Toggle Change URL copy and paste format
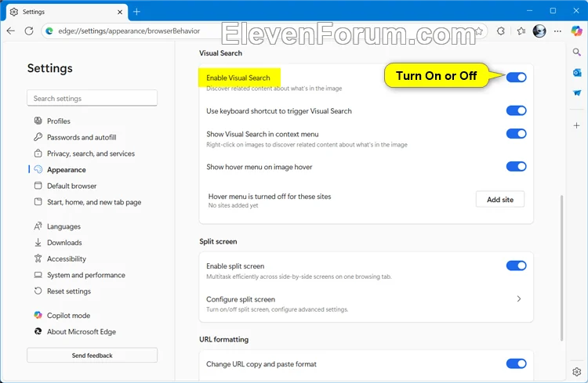The width and height of the screenshot is (588, 383). click(517, 363)
